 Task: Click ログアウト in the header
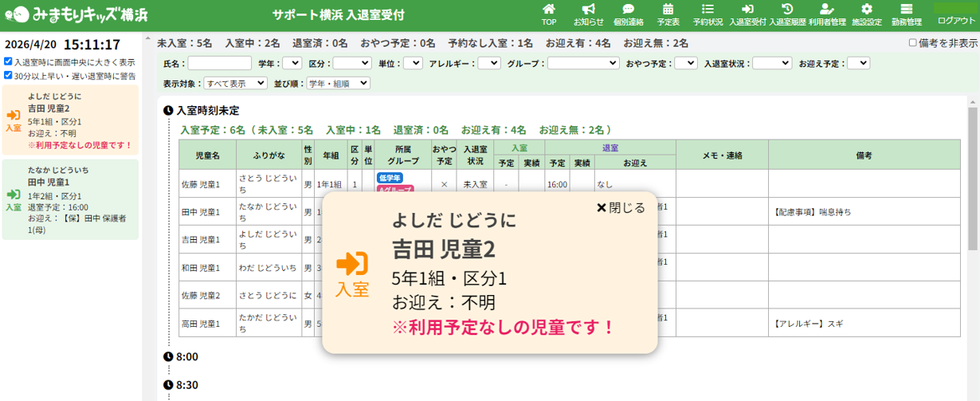(955, 20)
